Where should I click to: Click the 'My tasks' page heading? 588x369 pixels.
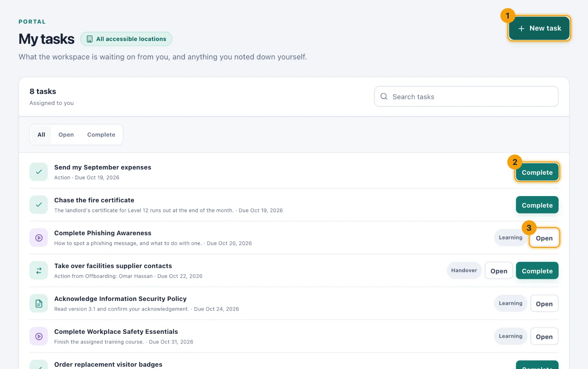46,39
